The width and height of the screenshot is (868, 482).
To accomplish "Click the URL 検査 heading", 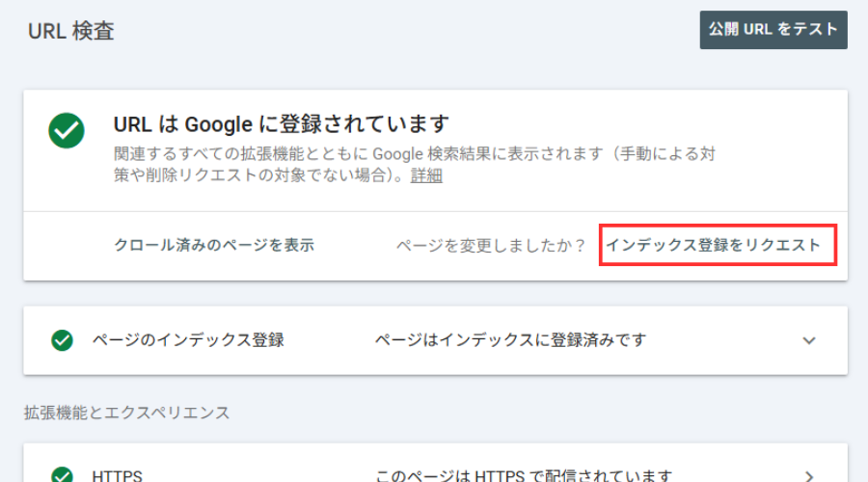I will coord(71,31).
